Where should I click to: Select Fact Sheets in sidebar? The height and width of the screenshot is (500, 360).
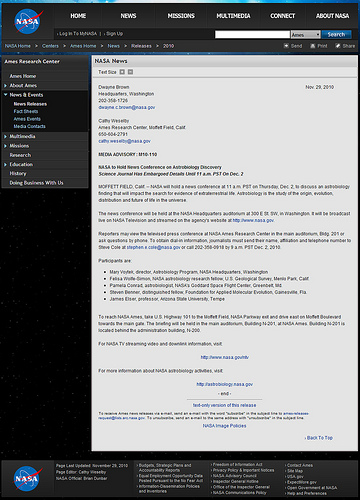pyautogui.click(x=26, y=111)
